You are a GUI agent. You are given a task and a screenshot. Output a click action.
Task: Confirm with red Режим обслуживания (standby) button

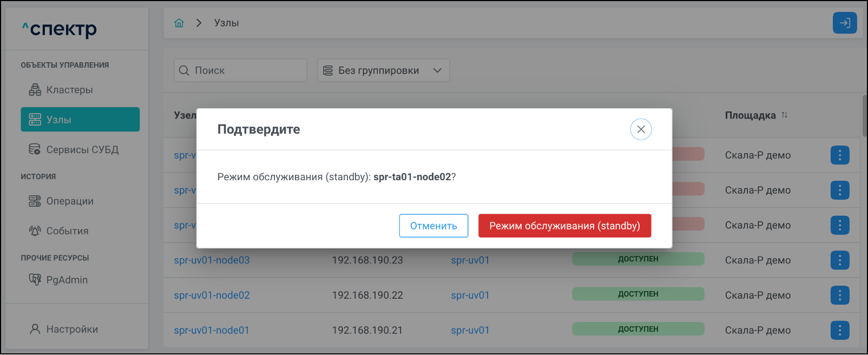coord(564,226)
